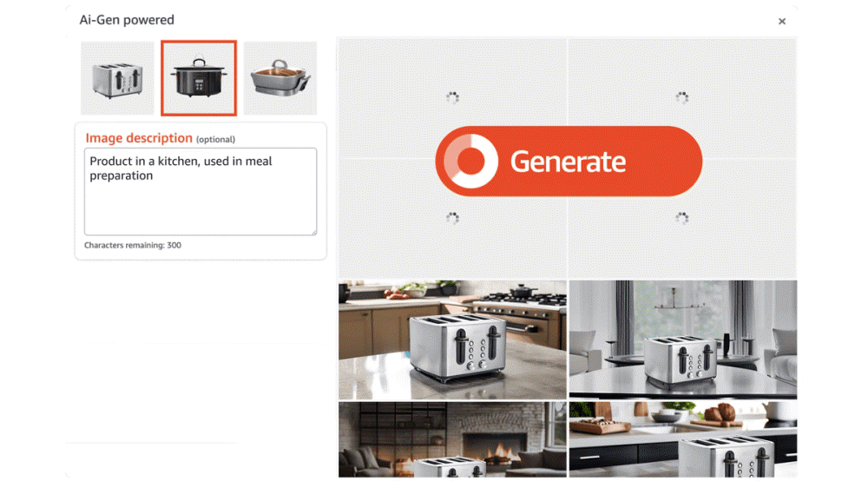
Task: Select the black slow cooker thumbnail
Action: click(199, 78)
